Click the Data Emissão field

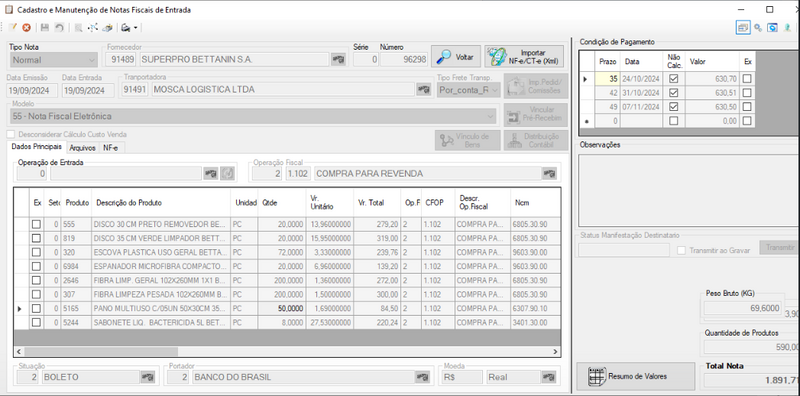32,90
